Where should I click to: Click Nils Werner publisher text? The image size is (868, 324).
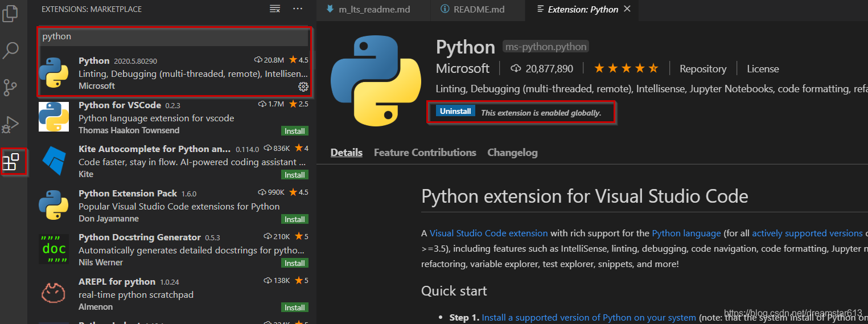click(x=101, y=263)
